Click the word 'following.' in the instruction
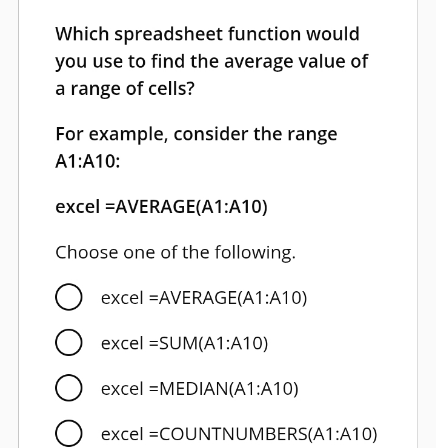Screen dimensions: 436x448 tap(255, 252)
